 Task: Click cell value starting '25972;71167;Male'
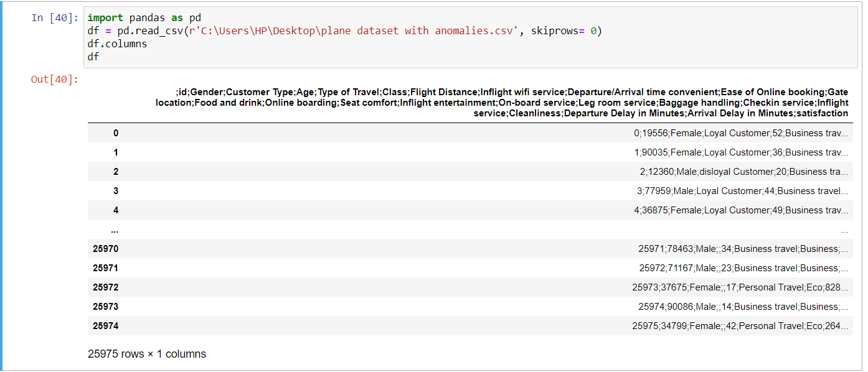coord(743,268)
